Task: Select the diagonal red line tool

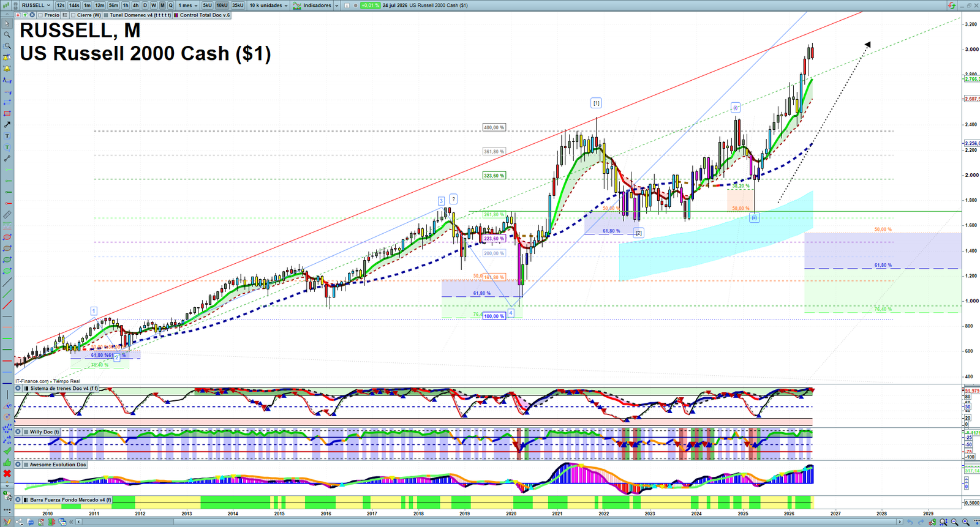Action: 7,304
